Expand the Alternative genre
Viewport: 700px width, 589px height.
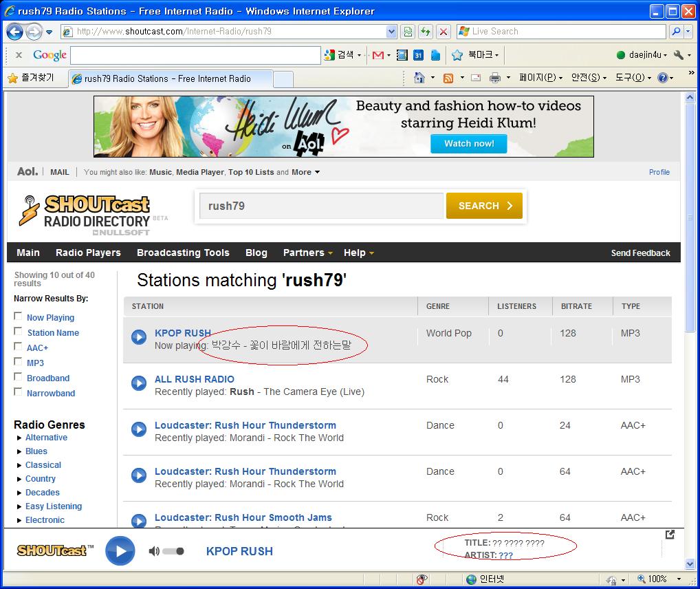(19, 438)
